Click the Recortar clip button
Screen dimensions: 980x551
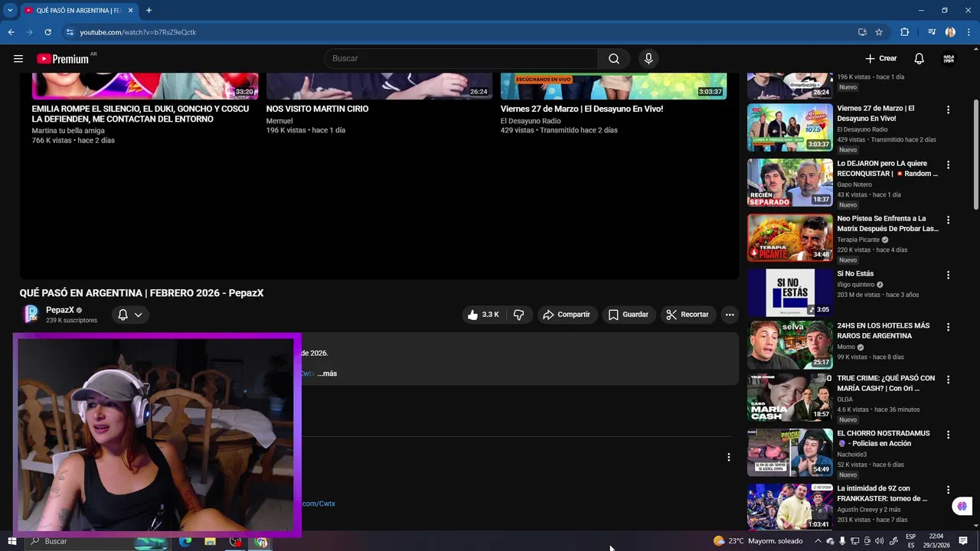pos(688,315)
